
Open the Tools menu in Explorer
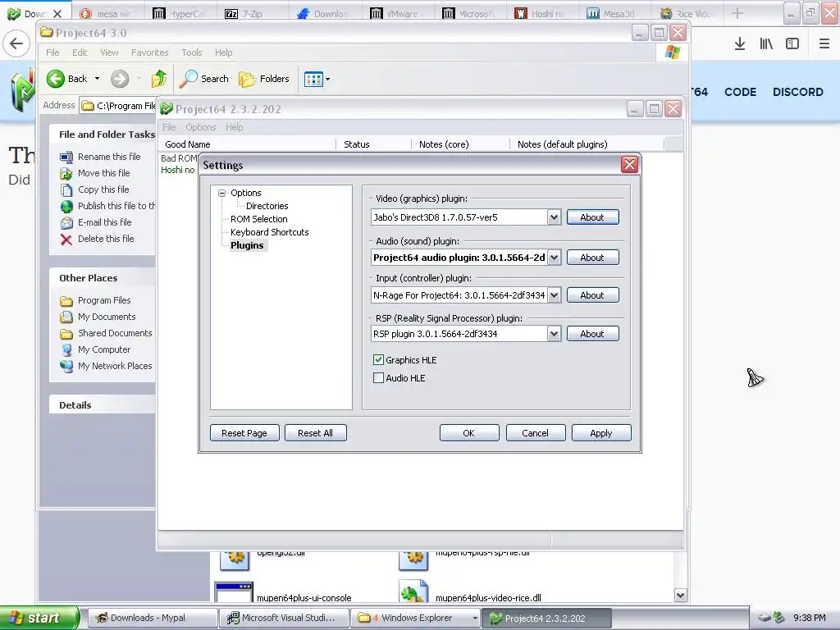[192, 52]
